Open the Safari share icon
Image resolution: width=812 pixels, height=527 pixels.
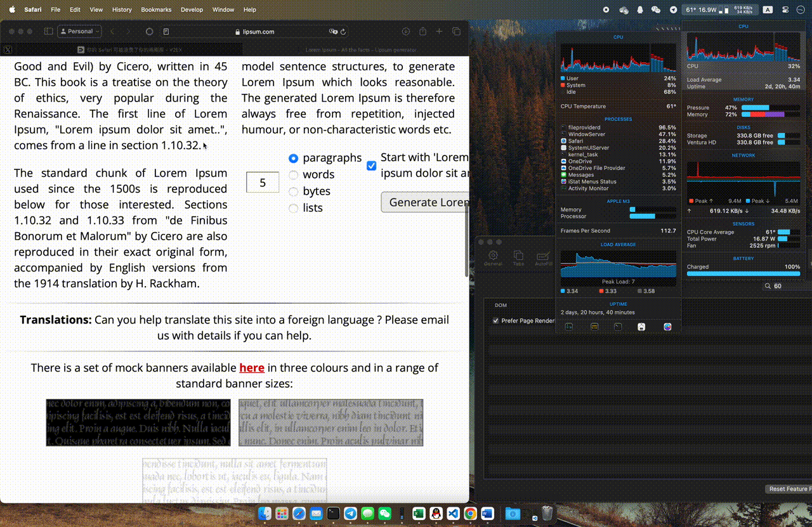click(422, 31)
